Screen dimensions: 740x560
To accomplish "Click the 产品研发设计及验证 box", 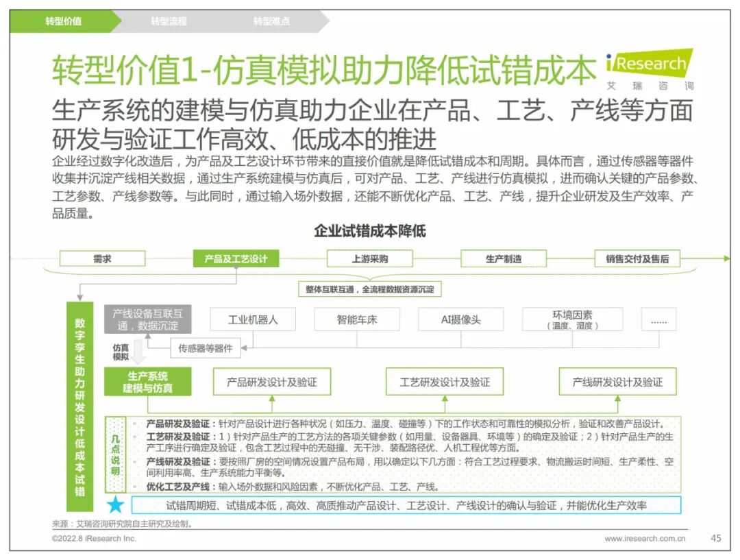I will point(272,382).
